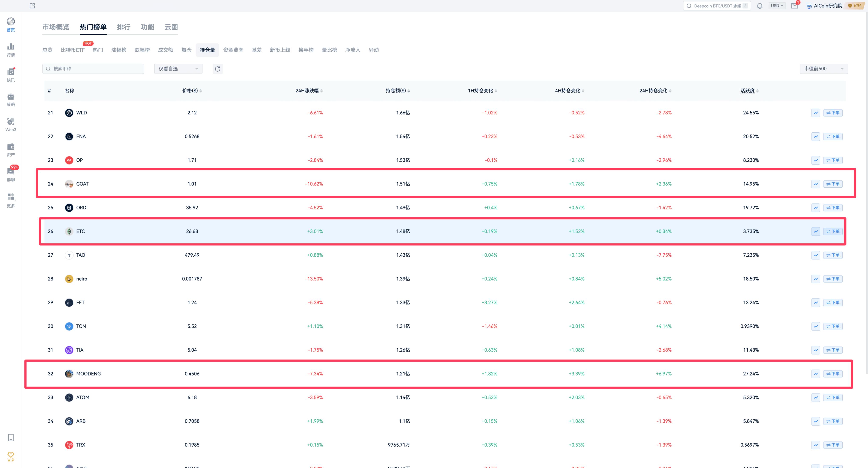The width and height of the screenshot is (868, 468).
Task: Open the chart icon for GOAT row
Action: (x=815, y=184)
